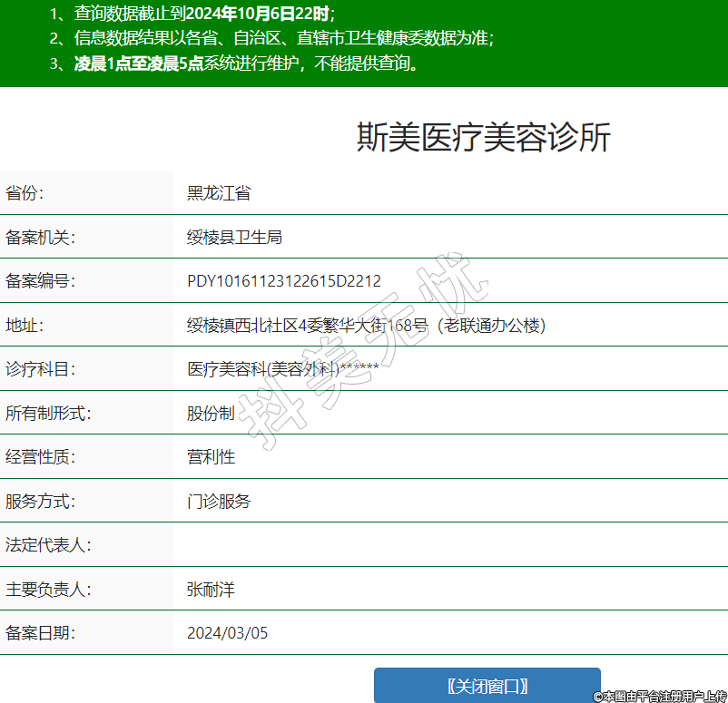Select the filing number PDY10161123122615D2212
The width and height of the screenshot is (728, 703).
[x=283, y=281]
